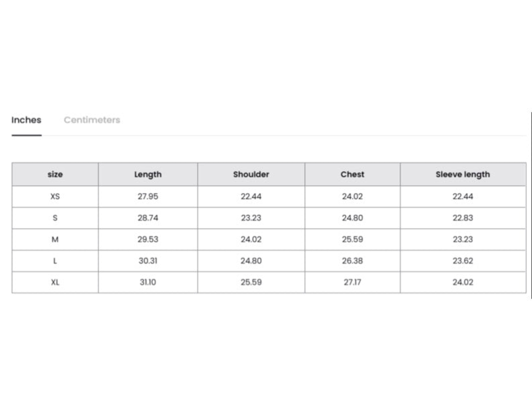Select the M size row label
The height and width of the screenshot is (411, 532).
pyautogui.click(x=55, y=239)
